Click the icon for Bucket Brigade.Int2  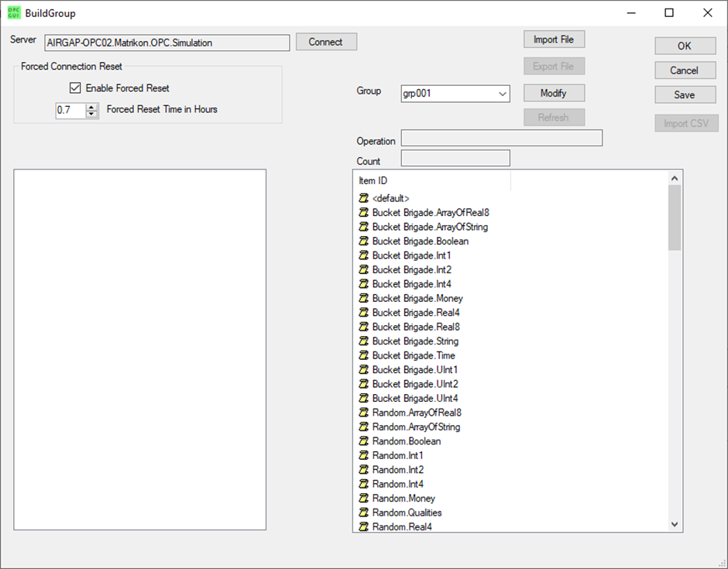tap(363, 269)
